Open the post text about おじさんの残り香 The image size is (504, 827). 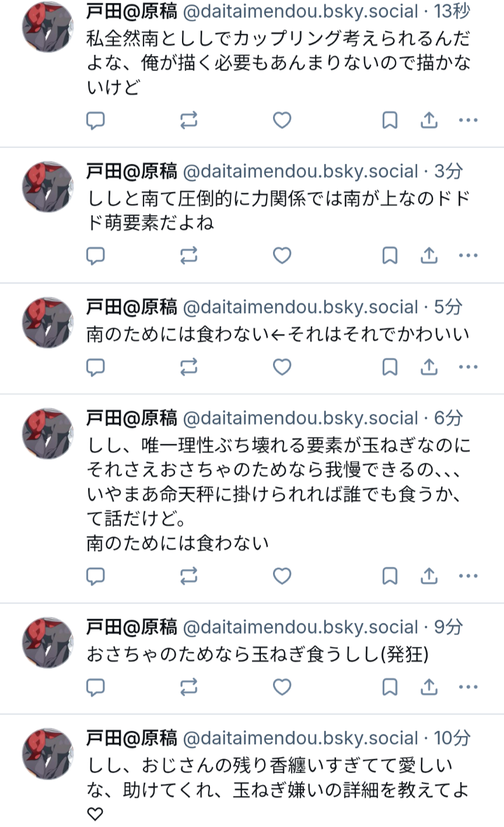point(278,790)
